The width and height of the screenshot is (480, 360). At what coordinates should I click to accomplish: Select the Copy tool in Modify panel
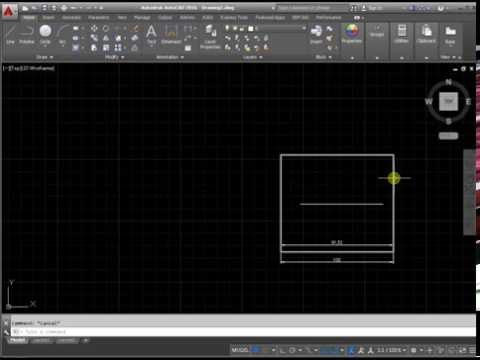[x=94, y=38]
